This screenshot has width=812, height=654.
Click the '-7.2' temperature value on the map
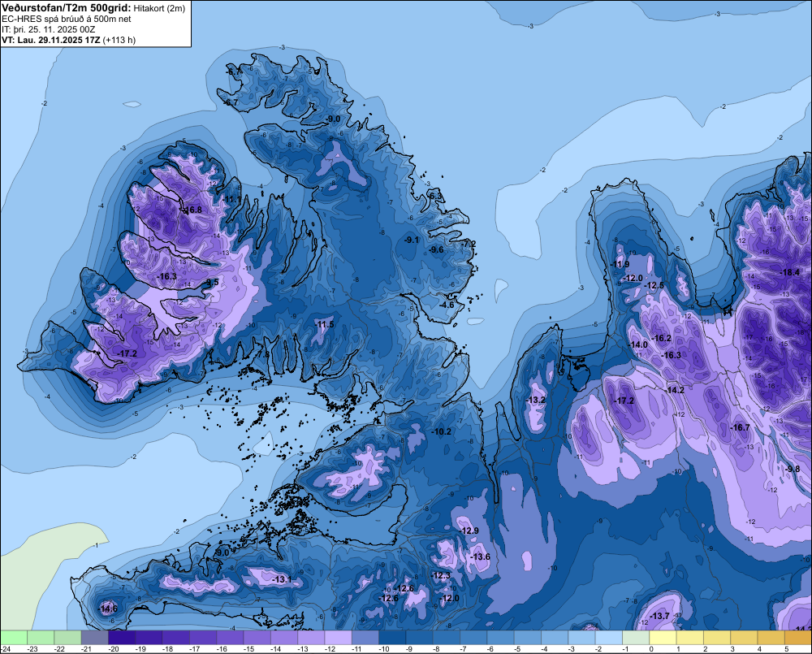(468, 244)
